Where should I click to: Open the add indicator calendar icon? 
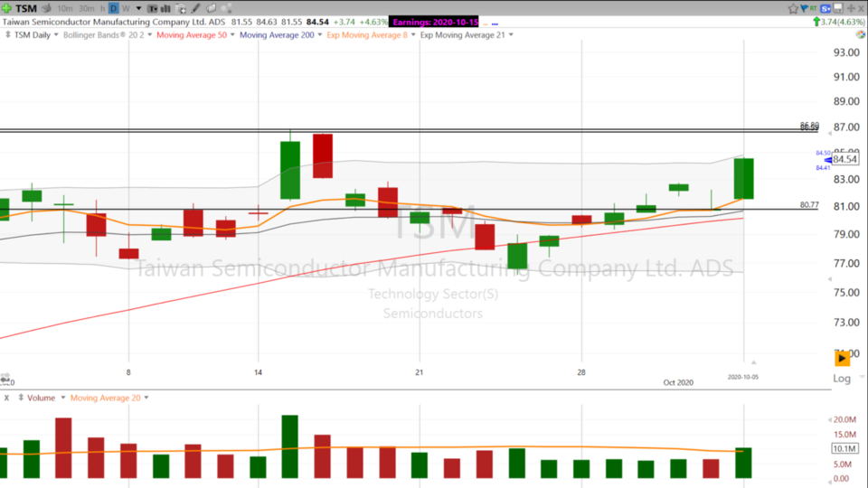coord(181,8)
